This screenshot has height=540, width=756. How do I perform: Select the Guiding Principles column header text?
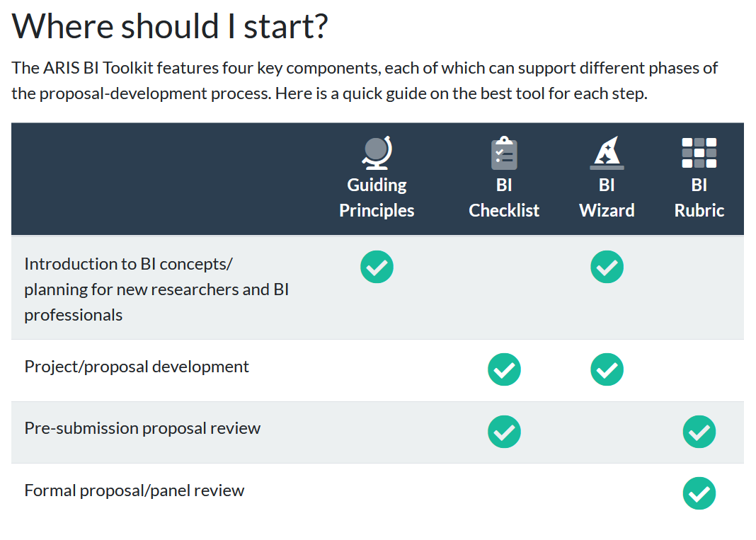coord(377,197)
